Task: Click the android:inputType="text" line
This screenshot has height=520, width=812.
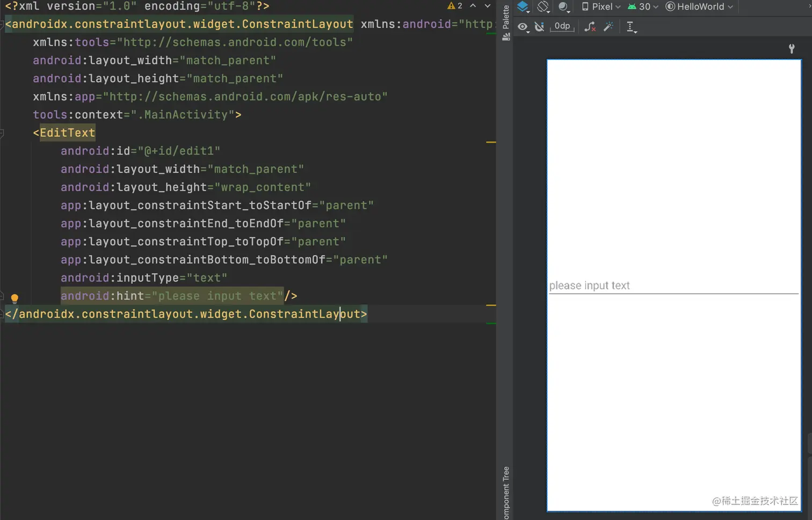Action: click(x=144, y=278)
